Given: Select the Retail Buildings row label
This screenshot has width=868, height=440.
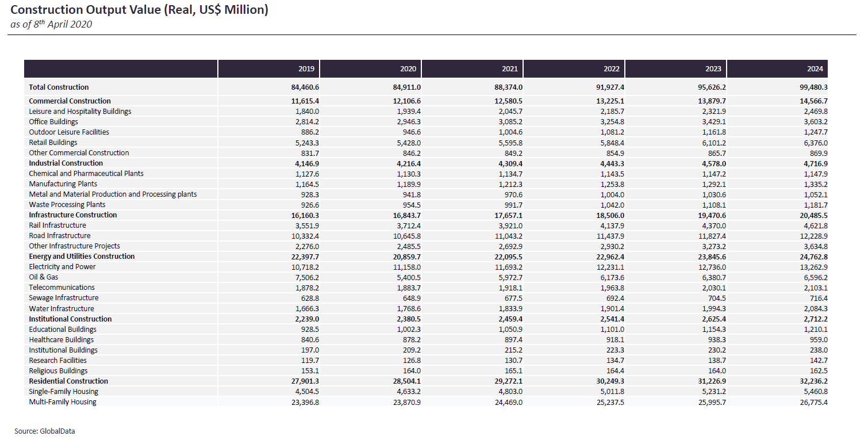Looking at the screenshot, I should click(53, 143).
